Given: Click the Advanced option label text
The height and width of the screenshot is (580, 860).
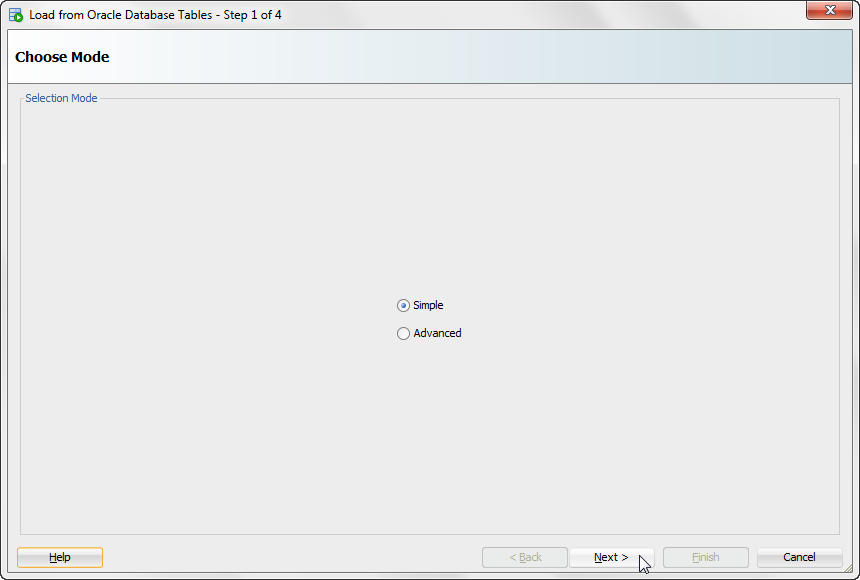Looking at the screenshot, I should click(x=437, y=333).
